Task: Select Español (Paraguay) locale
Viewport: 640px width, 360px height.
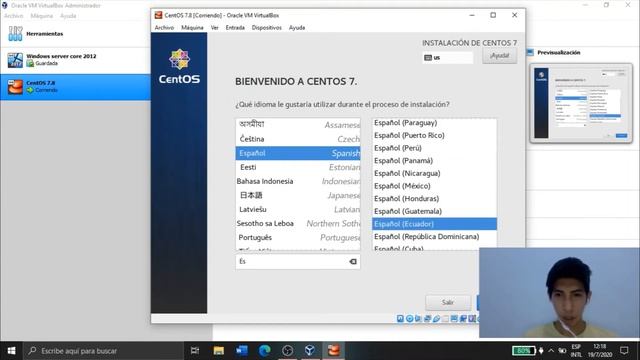Action: tap(434, 122)
